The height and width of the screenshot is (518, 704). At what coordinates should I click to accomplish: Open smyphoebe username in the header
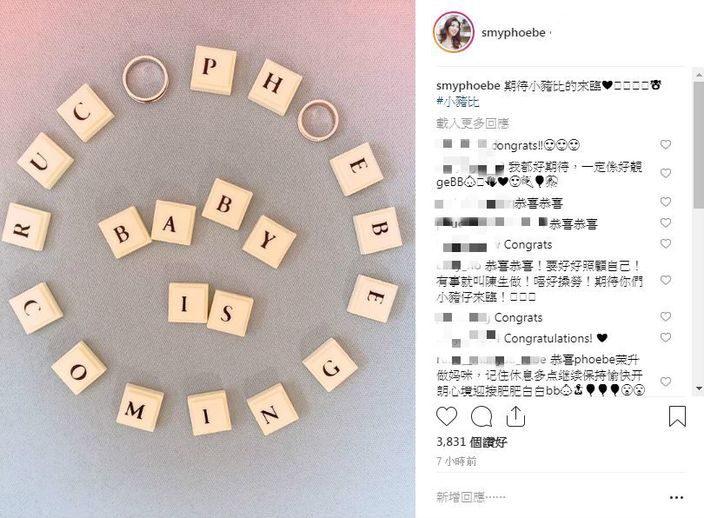tap(513, 33)
